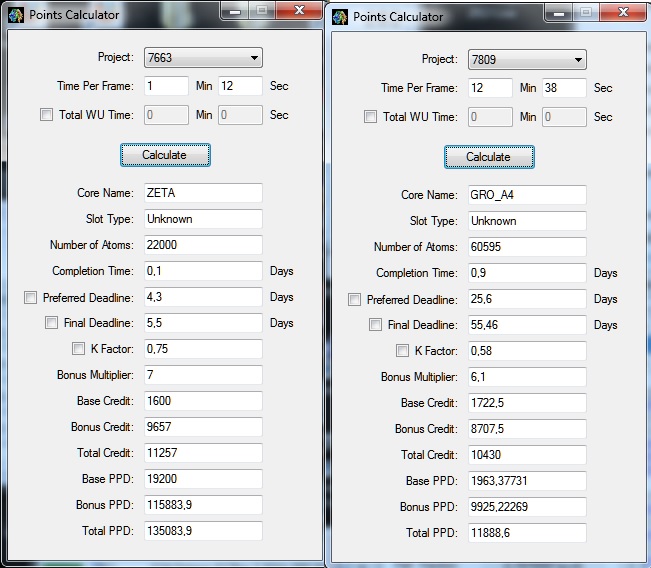Focus Time Per Frame seconds field showing 12
This screenshot has width=651, height=568.
point(240,86)
